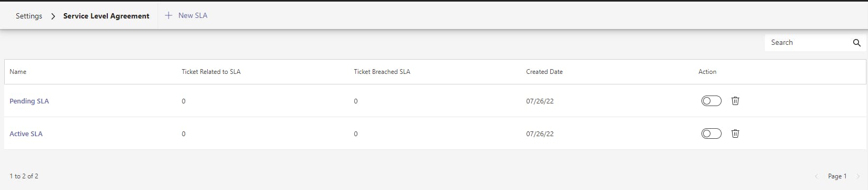The width and height of the screenshot is (868, 190).
Task: Open the Pending SLA entry
Action: tap(29, 101)
